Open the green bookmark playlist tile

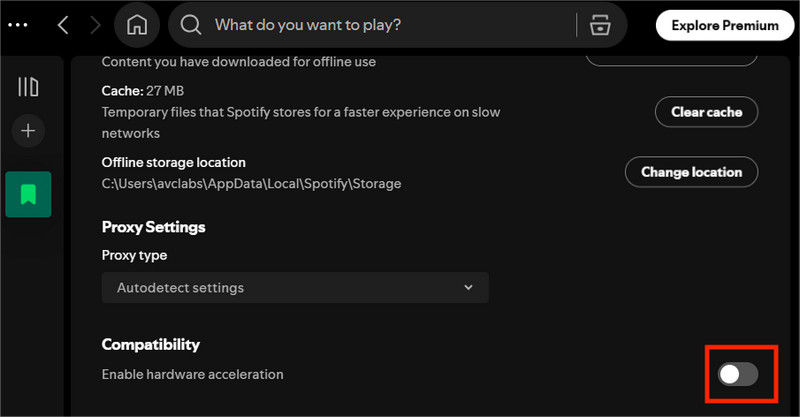click(28, 194)
